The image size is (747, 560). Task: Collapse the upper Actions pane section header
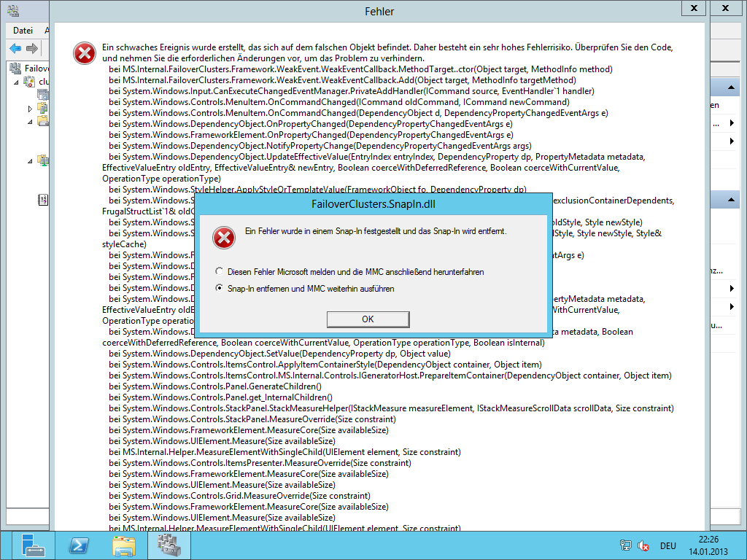point(731,87)
